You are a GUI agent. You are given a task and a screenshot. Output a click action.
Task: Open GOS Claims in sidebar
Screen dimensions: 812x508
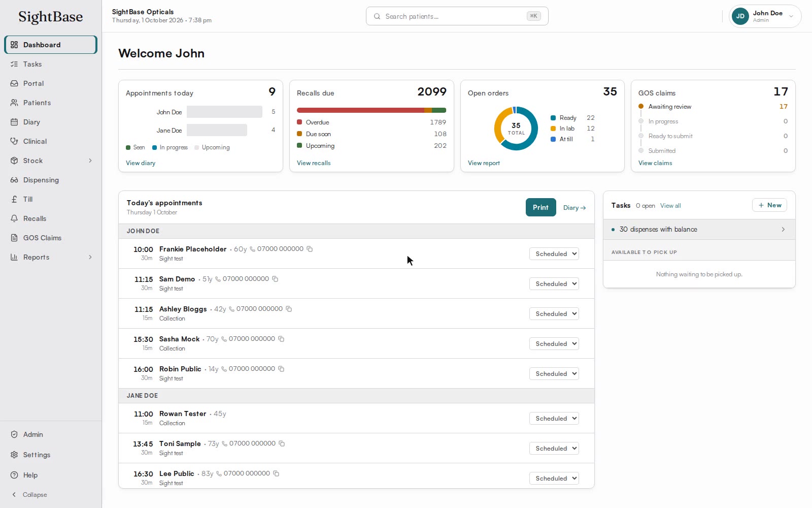(x=51, y=238)
